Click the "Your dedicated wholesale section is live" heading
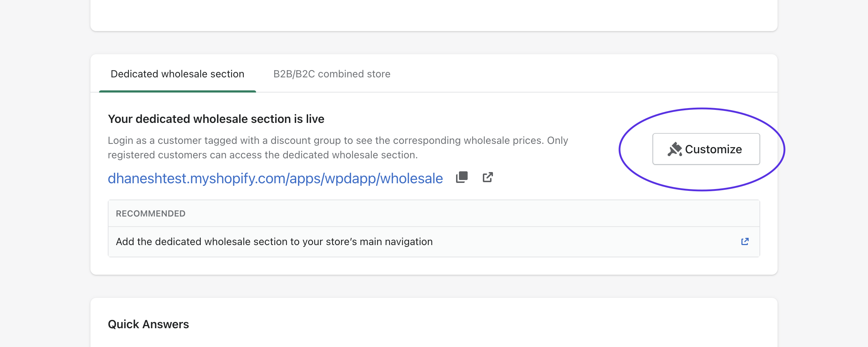This screenshot has height=347, width=868. click(x=216, y=119)
